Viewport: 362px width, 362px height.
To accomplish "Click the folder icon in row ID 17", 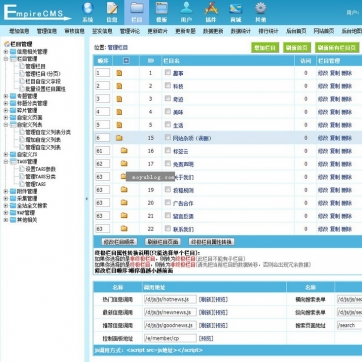I will pyautogui.click(x=124, y=164).
